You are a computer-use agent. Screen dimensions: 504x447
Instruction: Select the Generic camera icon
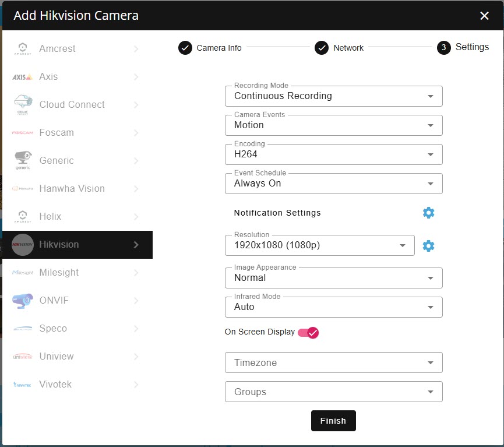pos(23,160)
